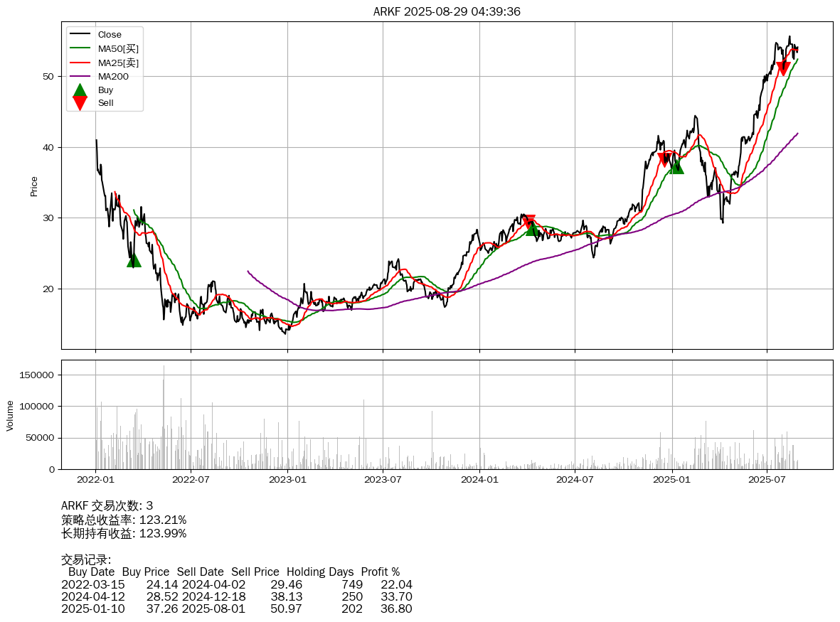Click the 2023-07 x-axis tick label
840x622 pixels.
click(383, 479)
